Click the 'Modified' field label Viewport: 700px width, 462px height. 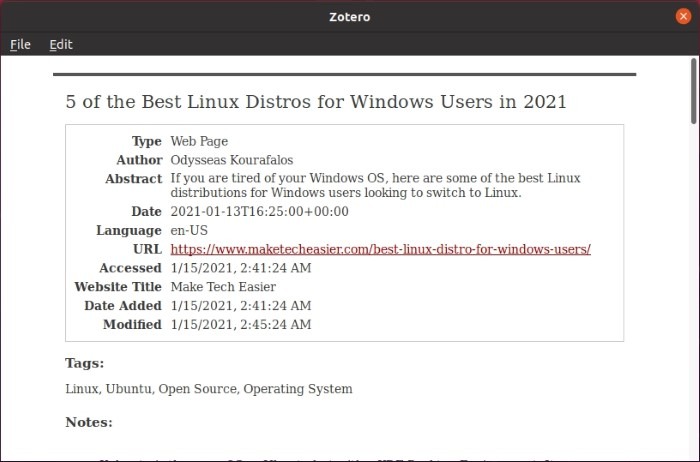(x=132, y=325)
